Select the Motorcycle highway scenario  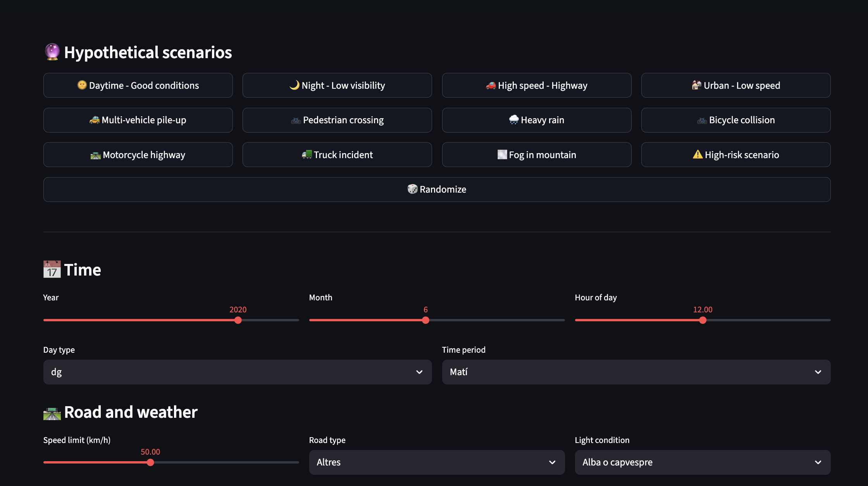pyautogui.click(x=138, y=155)
